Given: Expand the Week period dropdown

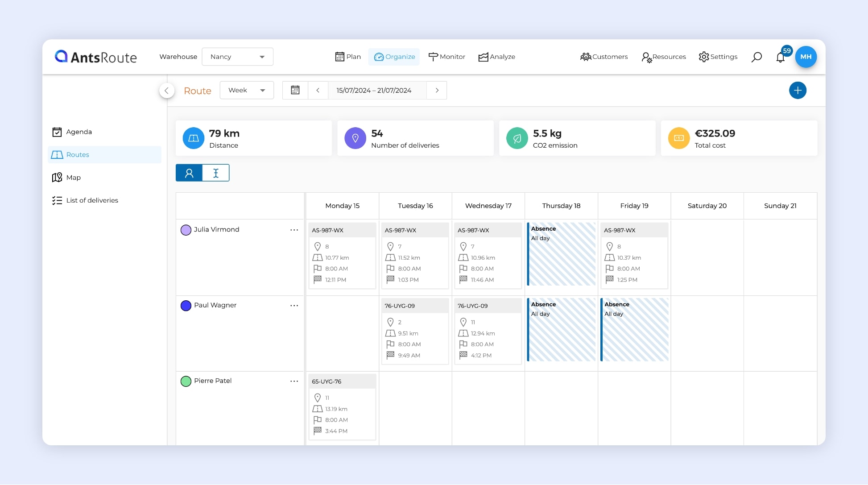Looking at the screenshot, I should coord(247,91).
